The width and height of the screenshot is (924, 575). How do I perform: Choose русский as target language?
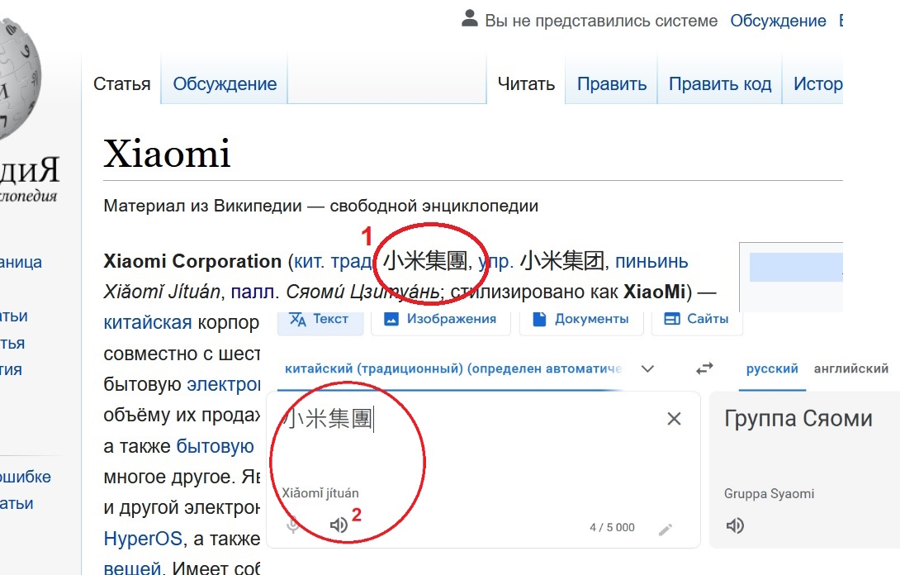(x=772, y=368)
